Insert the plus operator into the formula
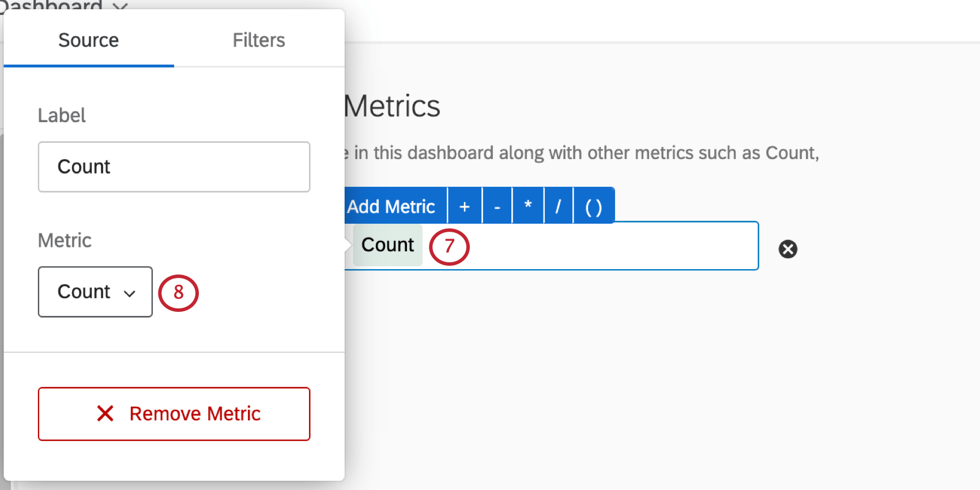This screenshot has height=490, width=980. (465, 206)
